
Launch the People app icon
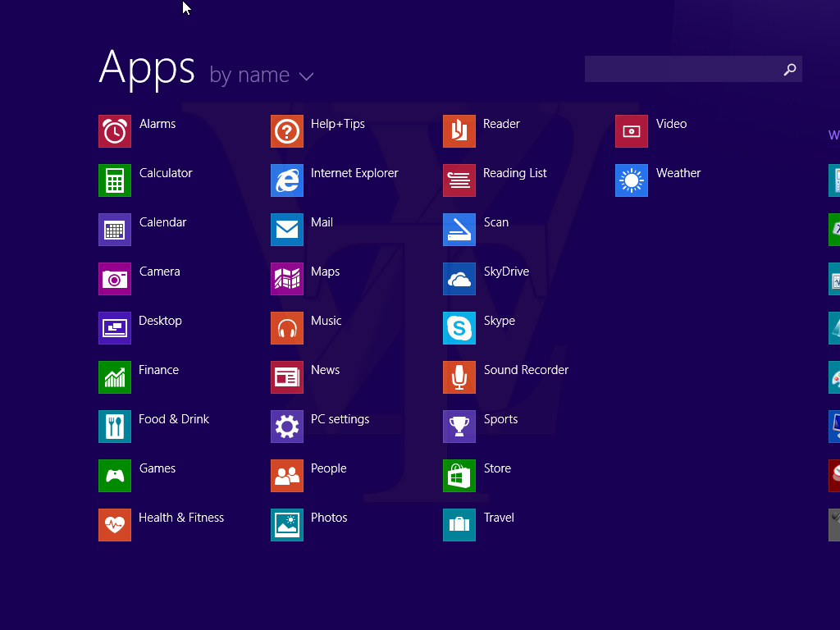287,476
